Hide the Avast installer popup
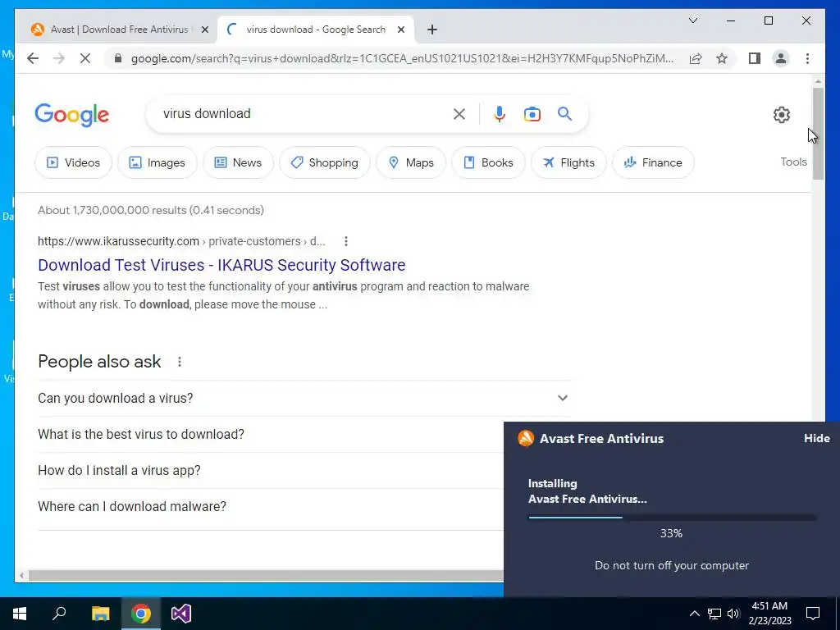The height and width of the screenshot is (630, 840). pos(816,438)
